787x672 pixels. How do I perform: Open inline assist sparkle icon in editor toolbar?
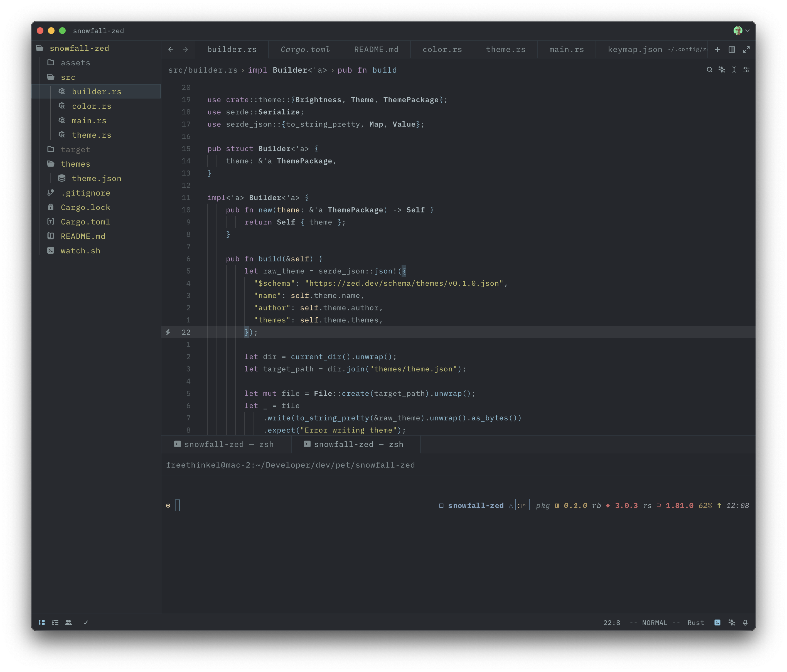[x=722, y=70]
